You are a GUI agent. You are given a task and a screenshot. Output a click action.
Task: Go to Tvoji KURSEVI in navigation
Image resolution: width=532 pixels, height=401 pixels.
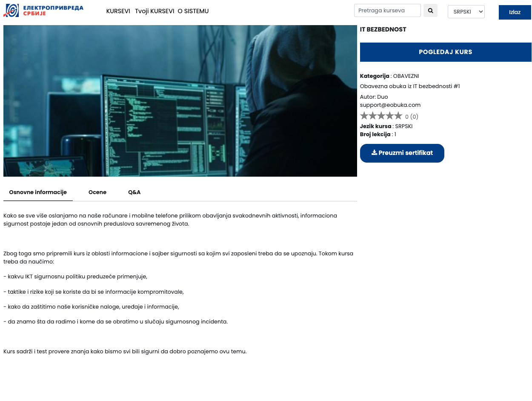point(154,11)
